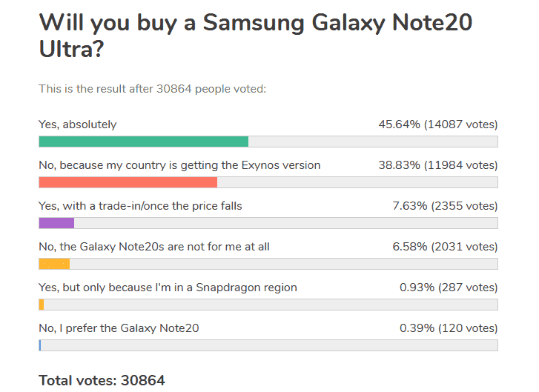The width and height of the screenshot is (539, 392).
Task: Click the 45.64% (14087 votes) result
Action: (x=438, y=124)
